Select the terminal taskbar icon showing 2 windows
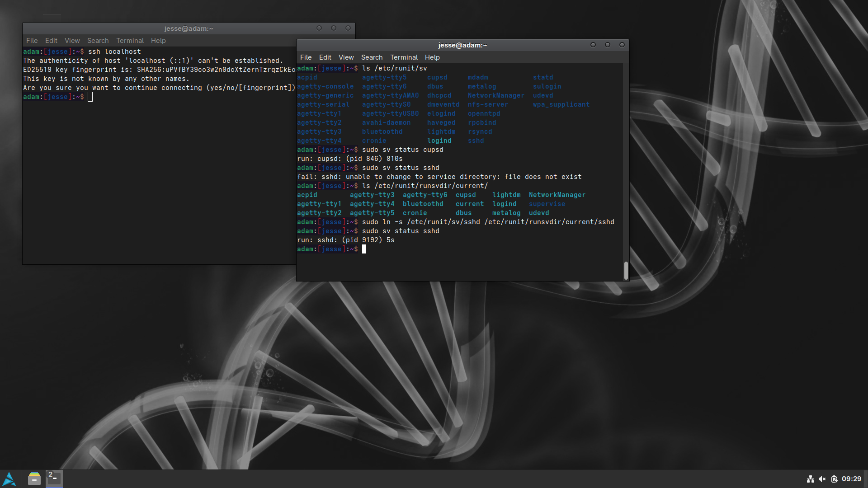The image size is (868, 488). point(54,479)
